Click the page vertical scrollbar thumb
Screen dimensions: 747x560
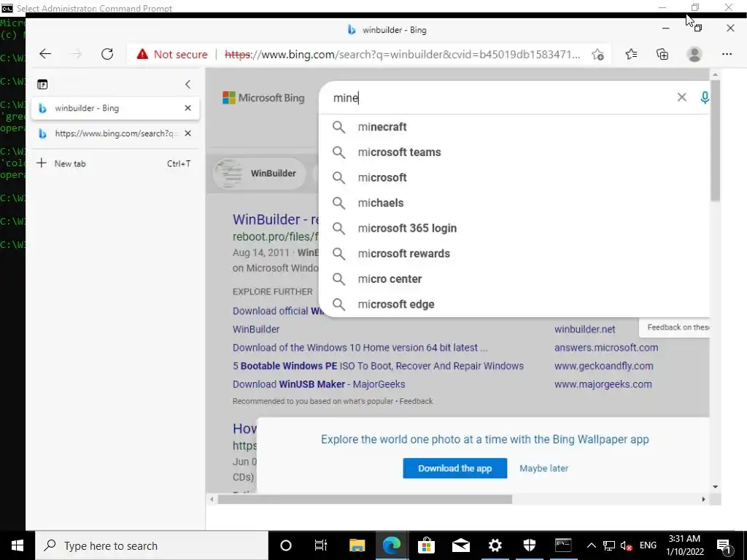(715, 141)
